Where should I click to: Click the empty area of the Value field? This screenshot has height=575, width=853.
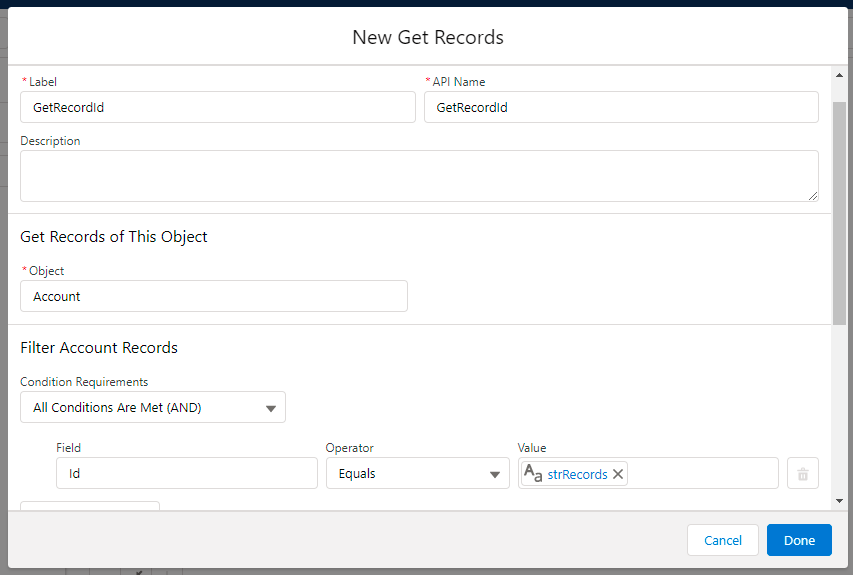pos(702,473)
